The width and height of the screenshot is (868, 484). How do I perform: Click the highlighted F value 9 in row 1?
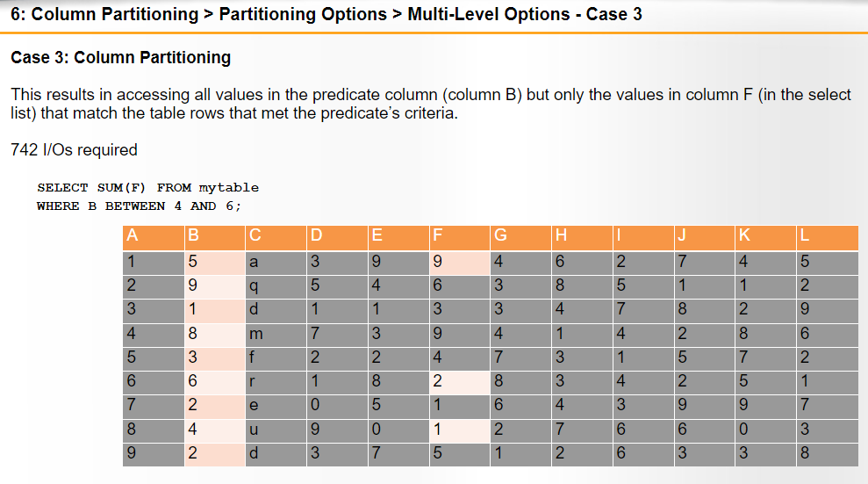pos(459,263)
